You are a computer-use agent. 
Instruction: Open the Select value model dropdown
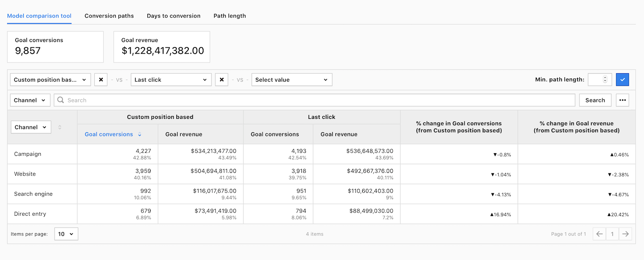tap(292, 80)
